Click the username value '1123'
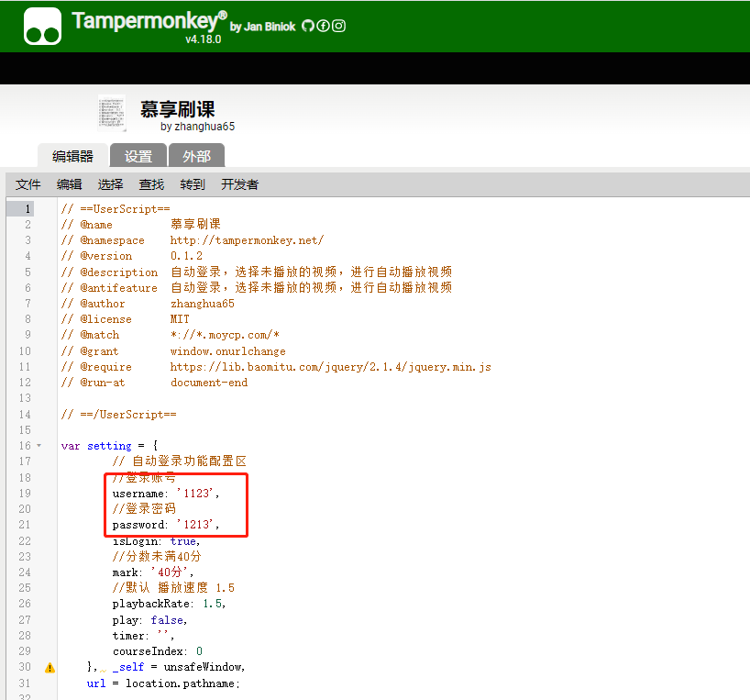Image resolution: width=750 pixels, height=700 pixels. pyautogui.click(x=195, y=494)
